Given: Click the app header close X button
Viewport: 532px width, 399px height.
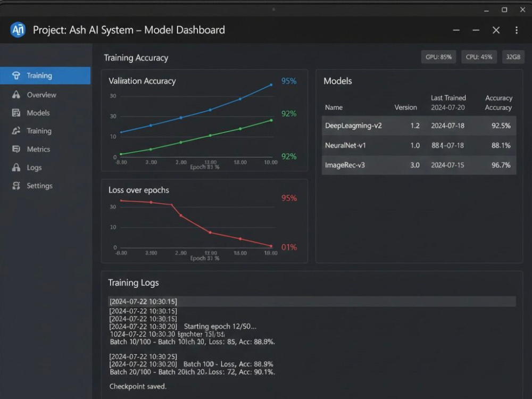Looking at the screenshot, I should (x=496, y=30).
